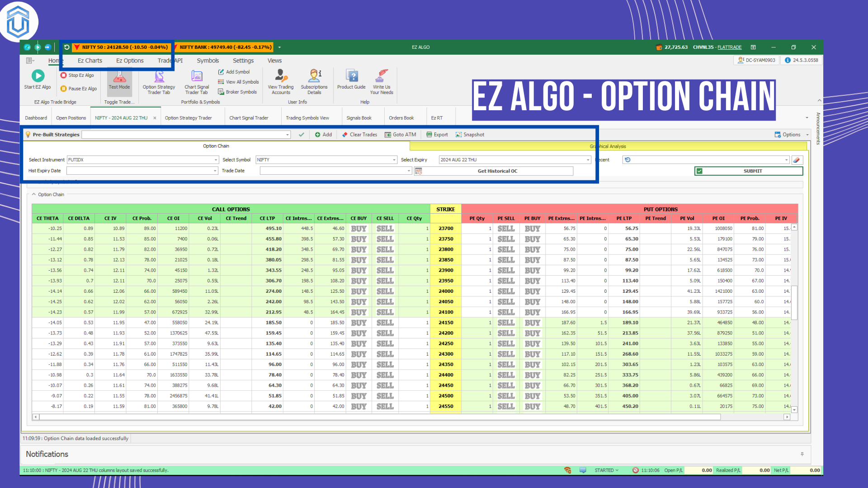Image resolution: width=868 pixels, height=488 pixels.
Task: Switch to the Dashboard tab
Action: coord(36,118)
